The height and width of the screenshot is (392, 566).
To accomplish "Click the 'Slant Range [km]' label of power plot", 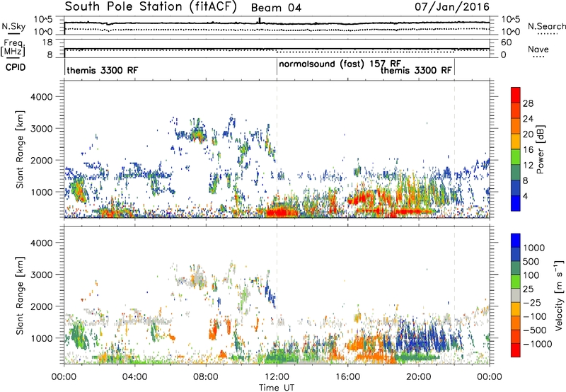I will 20,149.
